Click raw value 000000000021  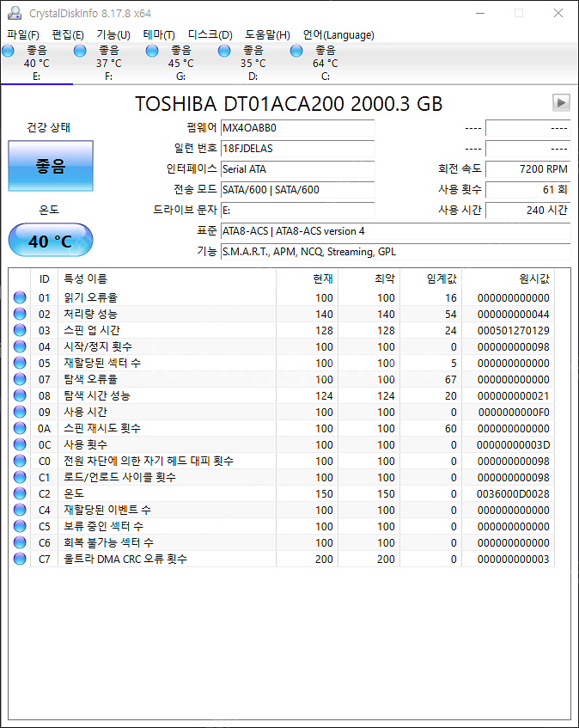click(513, 396)
